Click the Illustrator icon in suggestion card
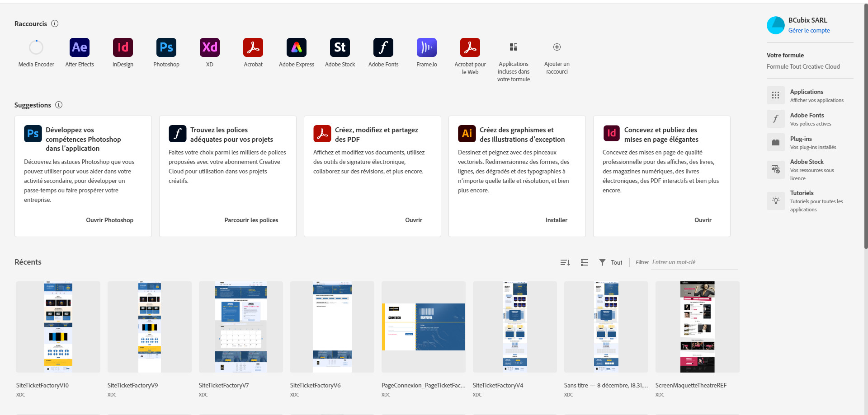Viewport: 868px width, 415px height. click(x=467, y=134)
